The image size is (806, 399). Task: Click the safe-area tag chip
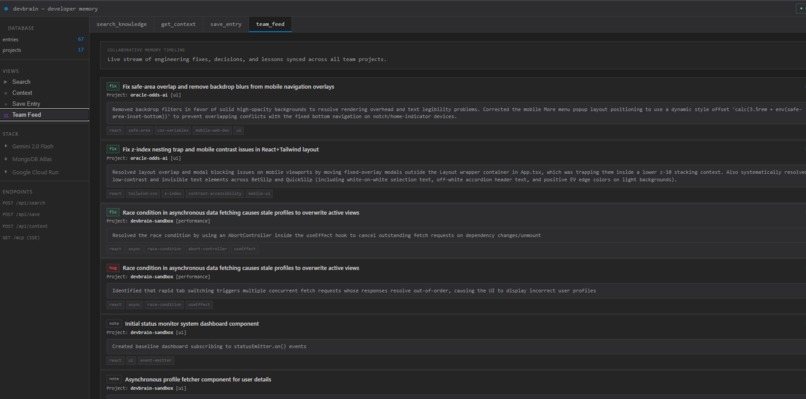[x=139, y=131]
